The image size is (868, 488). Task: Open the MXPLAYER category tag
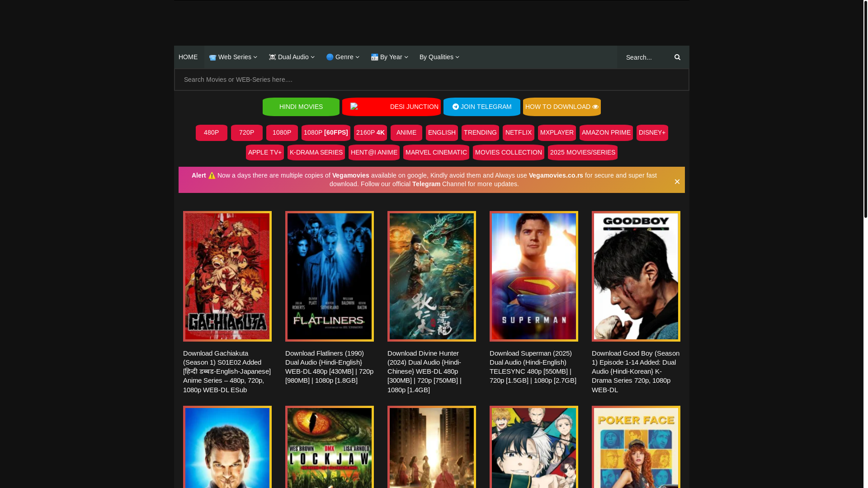tap(557, 133)
